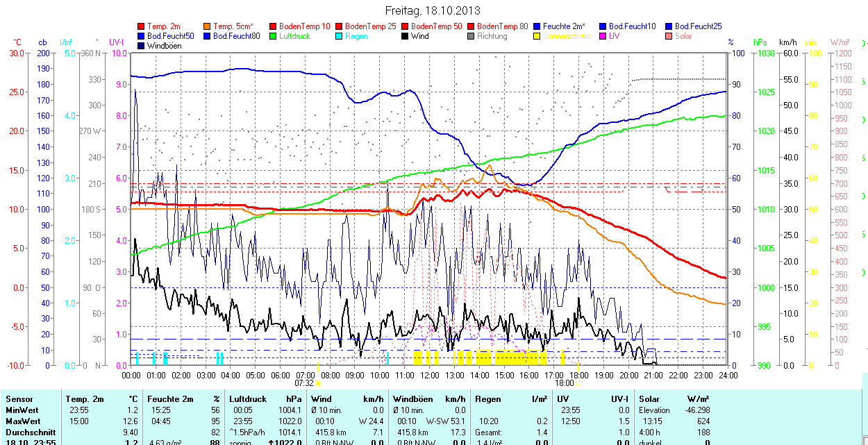Click the black Wind legend square

coord(405,36)
